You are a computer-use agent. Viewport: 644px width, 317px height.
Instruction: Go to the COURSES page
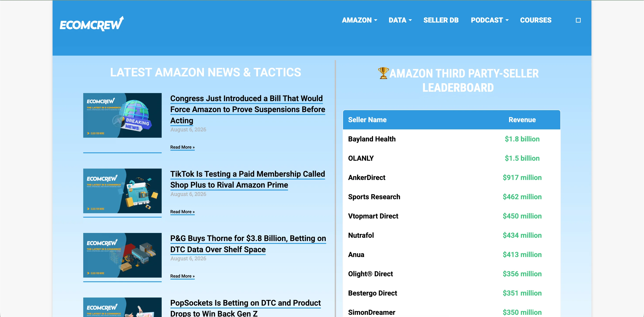536,20
